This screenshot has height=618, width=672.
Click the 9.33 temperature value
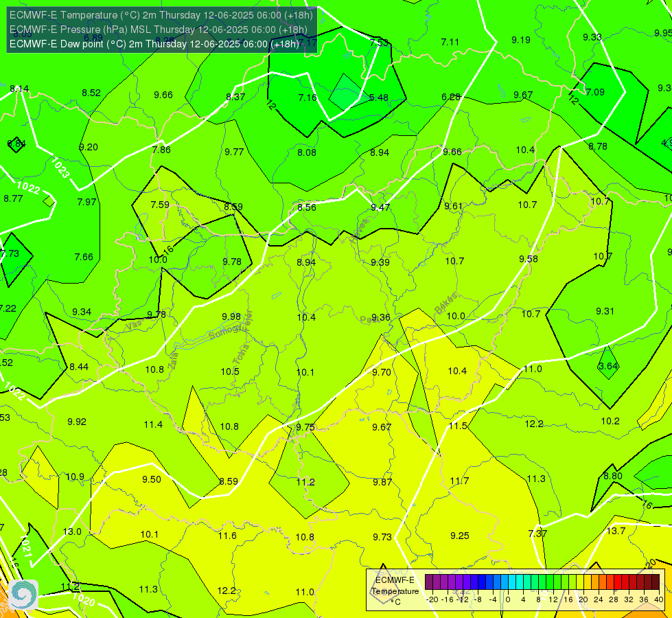pos(592,37)
